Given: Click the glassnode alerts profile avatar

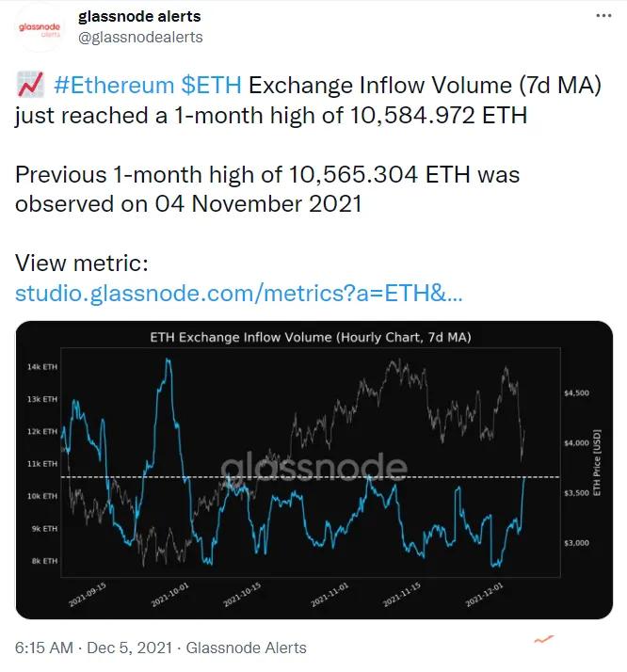Looking at the screenshot, I should [x=40, y=29].
